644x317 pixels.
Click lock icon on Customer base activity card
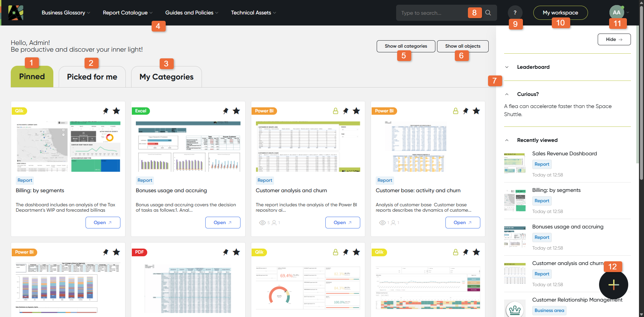455,111
